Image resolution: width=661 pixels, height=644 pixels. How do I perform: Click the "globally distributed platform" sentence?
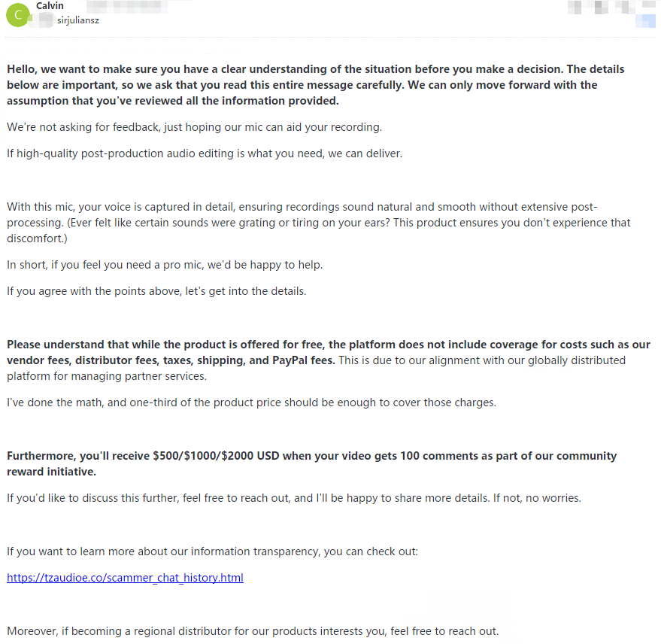[x=481, y=360]
